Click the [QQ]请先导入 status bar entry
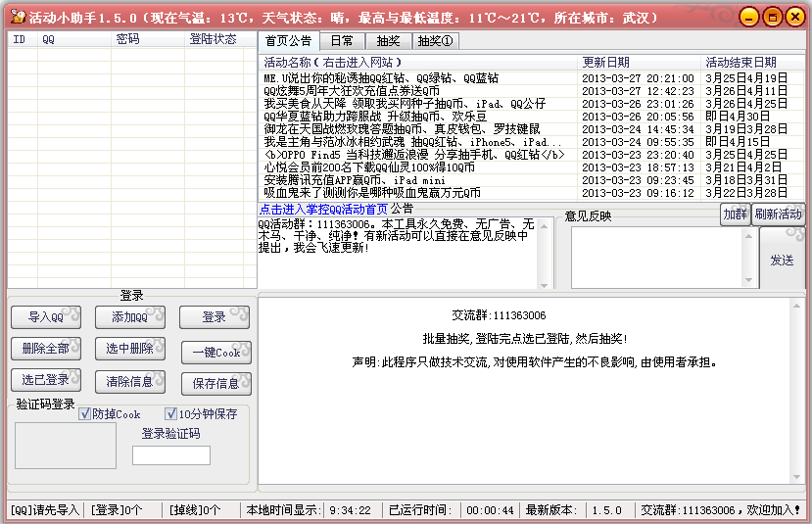 [44, 510]
